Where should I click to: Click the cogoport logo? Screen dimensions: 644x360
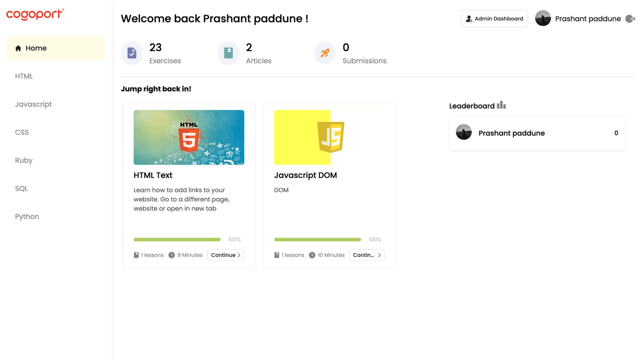pyautogui.click(x=35, y=14)
